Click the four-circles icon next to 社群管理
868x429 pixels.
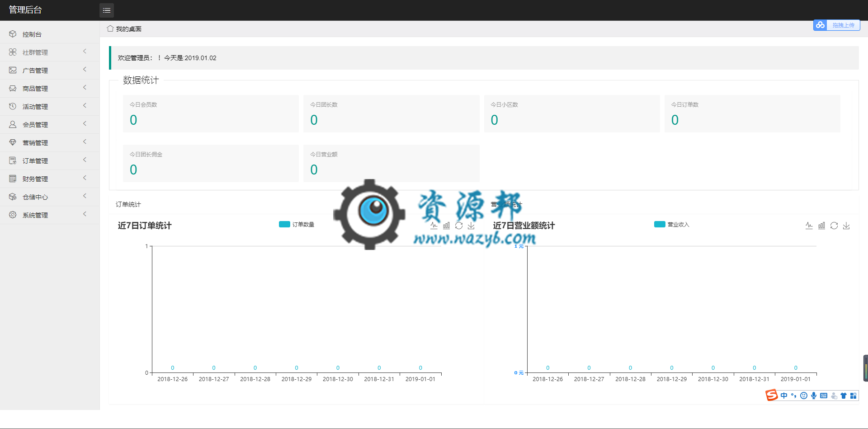tap(13, 52)
